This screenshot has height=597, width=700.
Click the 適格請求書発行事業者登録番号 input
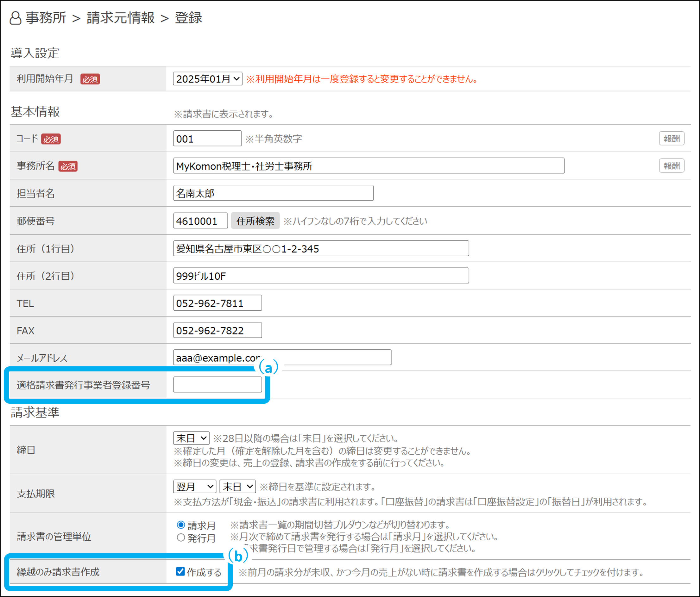217,385
